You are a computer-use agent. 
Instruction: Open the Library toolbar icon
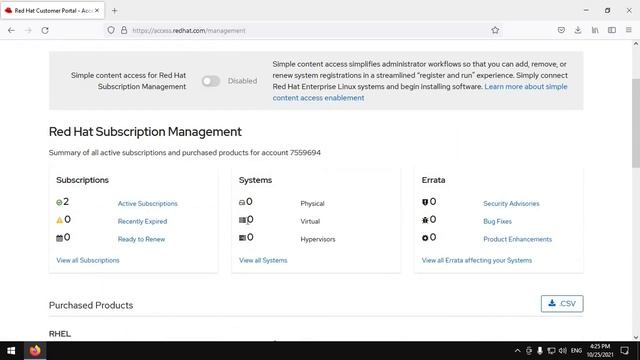click(x=595, y=30)
